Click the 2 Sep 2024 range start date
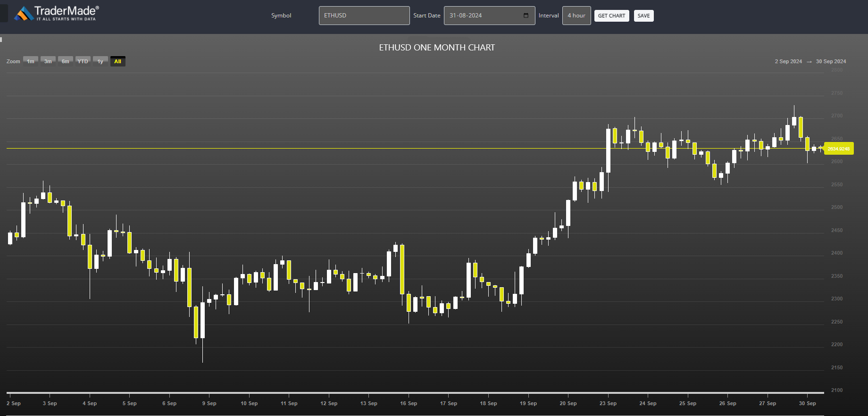 click(788, 61)
